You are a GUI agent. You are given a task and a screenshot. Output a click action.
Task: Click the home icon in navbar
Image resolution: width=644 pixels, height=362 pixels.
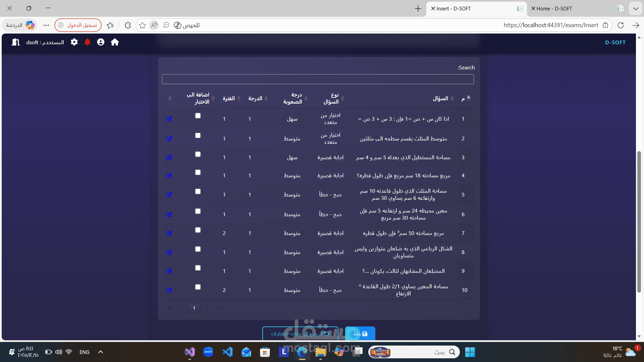pos(115,42)
